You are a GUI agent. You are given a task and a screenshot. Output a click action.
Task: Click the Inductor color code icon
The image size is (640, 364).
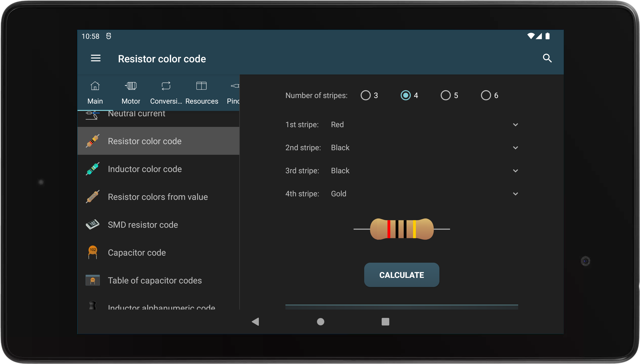pyautogui.click(x=93, y=169)
